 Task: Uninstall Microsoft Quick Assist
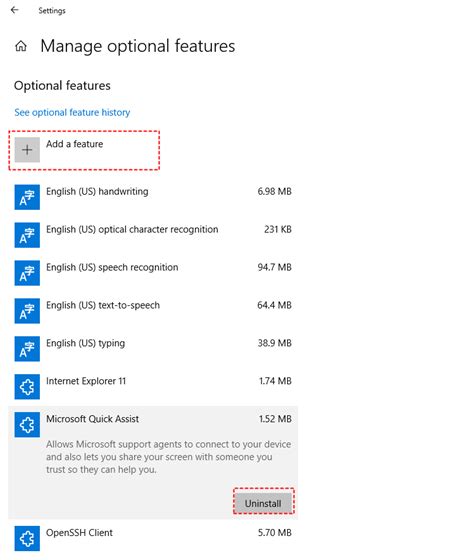coord(263,503)
